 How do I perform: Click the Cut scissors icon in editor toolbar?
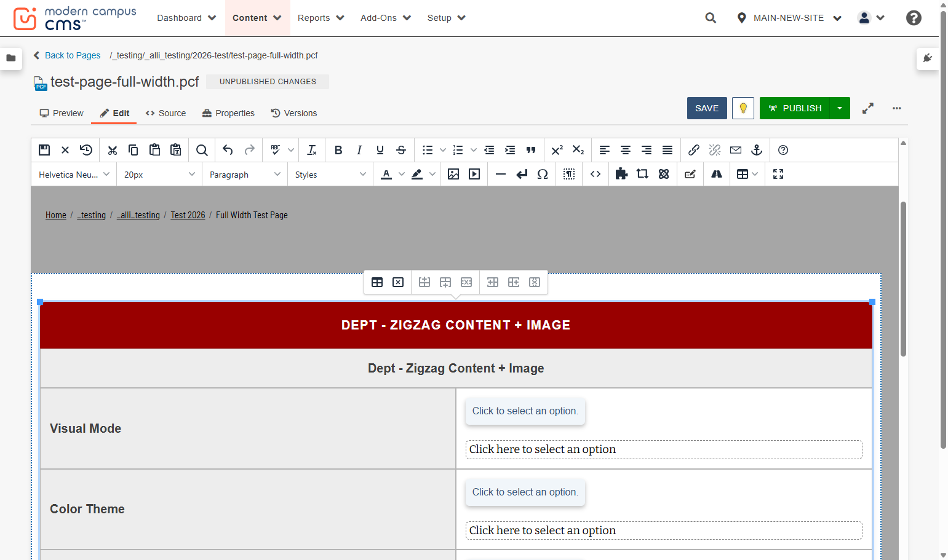pyautogui.click(x=112, y=150)
